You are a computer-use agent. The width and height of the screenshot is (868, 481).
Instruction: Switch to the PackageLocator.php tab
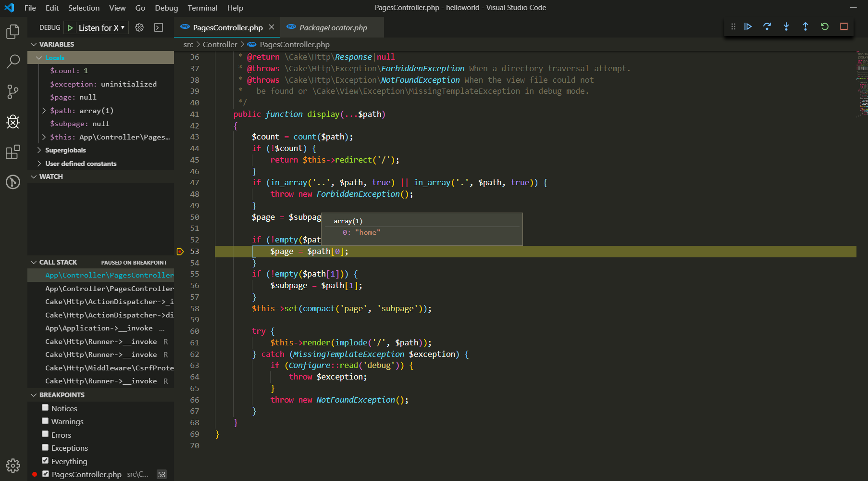coord(333,27)
